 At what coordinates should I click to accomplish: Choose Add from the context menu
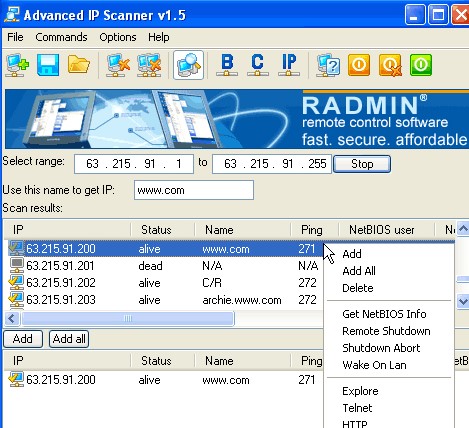pyautogui.click(x=352, y=254)
